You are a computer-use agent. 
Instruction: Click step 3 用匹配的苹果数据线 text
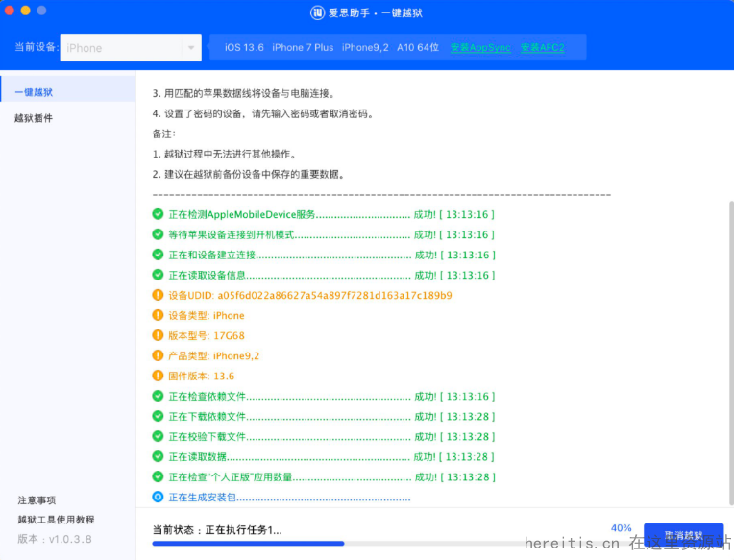tap(244, 93)
